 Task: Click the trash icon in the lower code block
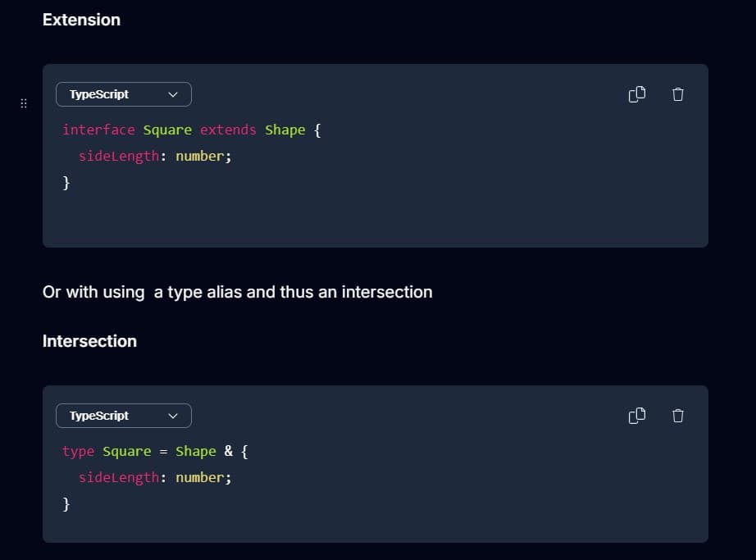coord(677,416)
